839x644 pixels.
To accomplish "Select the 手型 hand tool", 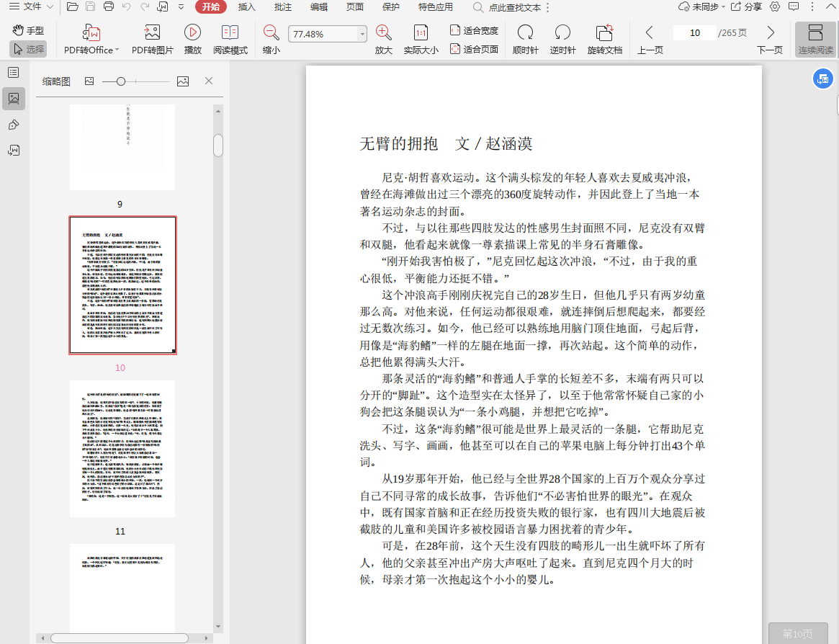I will (28, 30).
